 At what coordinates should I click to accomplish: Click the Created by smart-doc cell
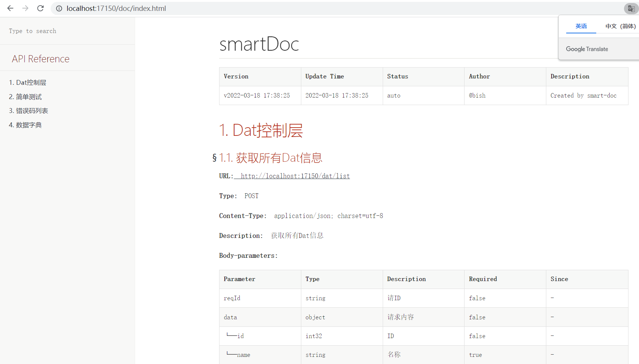(x=587, y=96)
